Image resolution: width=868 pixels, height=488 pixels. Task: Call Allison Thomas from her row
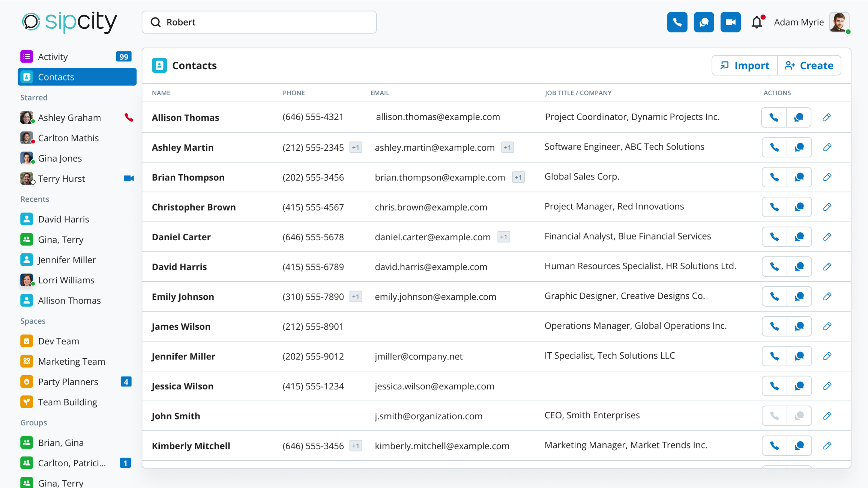pyautogui.click(x=774, y=117)
